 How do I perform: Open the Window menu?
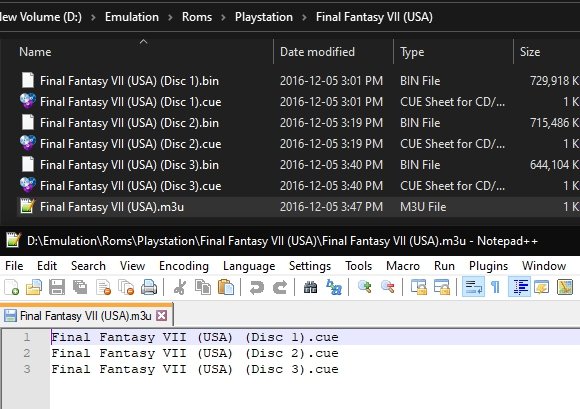544,266
